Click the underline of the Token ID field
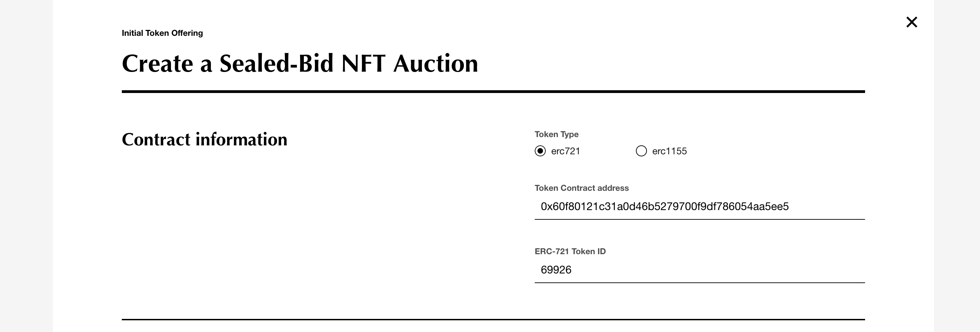 [x=699, y=282]
